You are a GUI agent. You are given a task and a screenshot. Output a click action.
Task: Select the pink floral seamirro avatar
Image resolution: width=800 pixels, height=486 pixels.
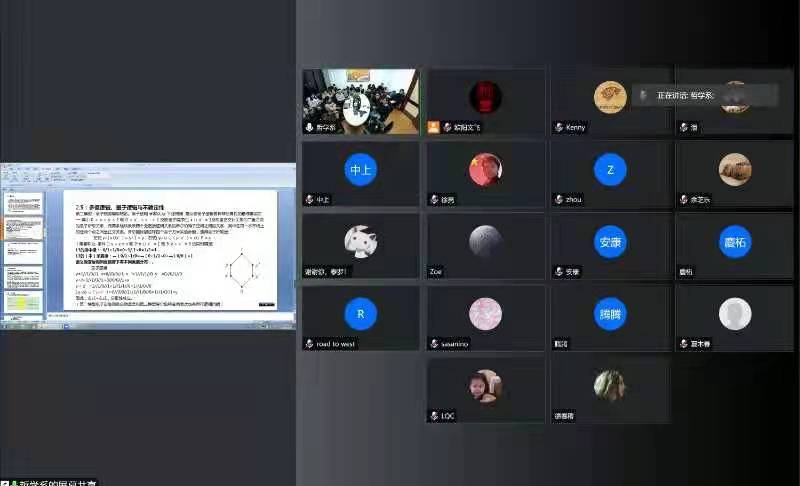485,313
